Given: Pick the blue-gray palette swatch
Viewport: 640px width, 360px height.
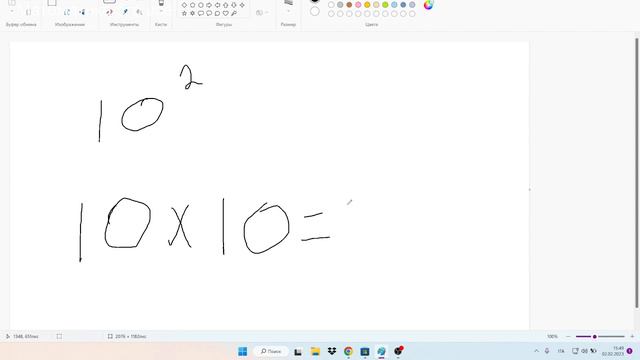Looking at the screenshot, I should pyautogui.click(x=403, y=5).
